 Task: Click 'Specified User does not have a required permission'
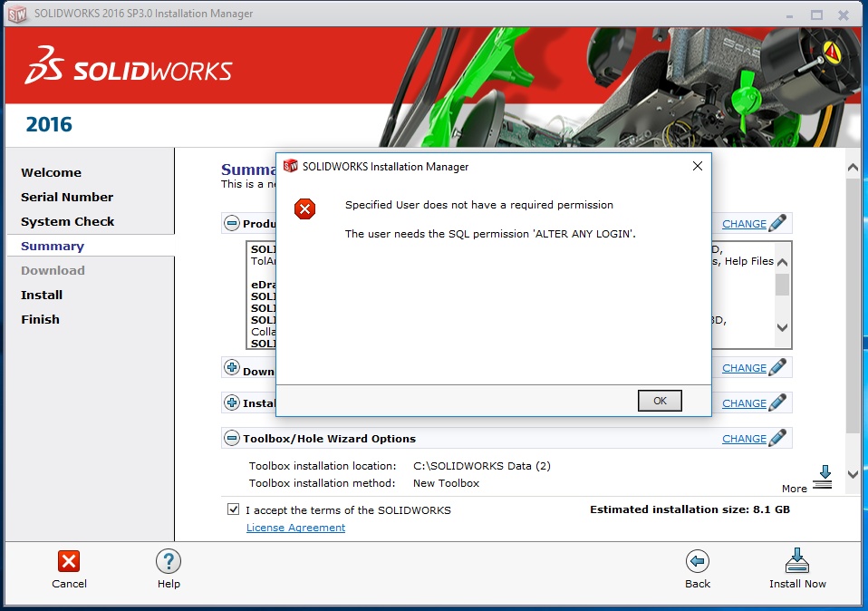(478, 205)
